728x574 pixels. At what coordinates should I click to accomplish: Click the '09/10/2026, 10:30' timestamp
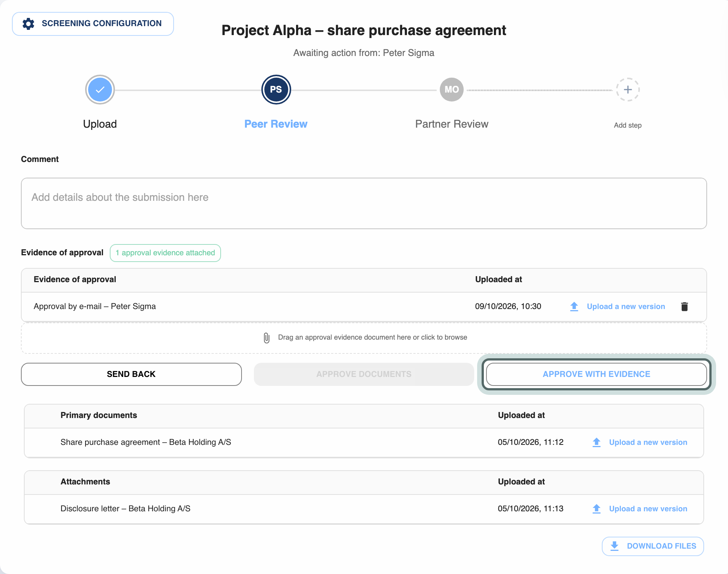(508, 306)
